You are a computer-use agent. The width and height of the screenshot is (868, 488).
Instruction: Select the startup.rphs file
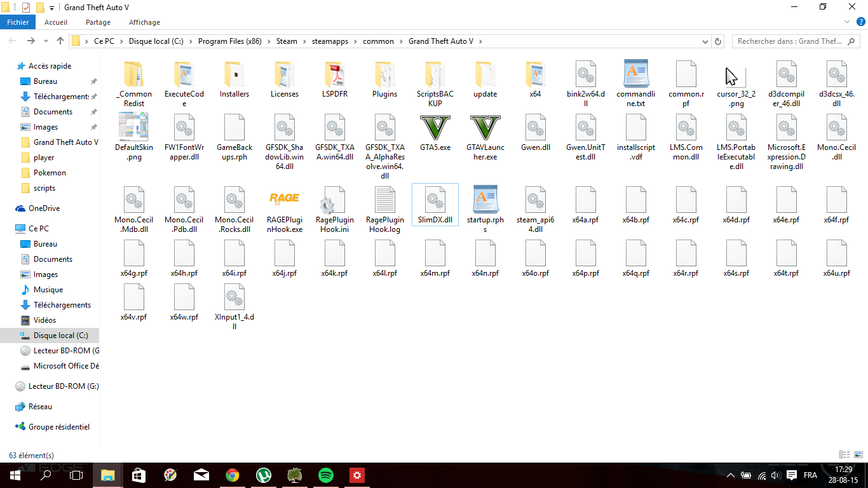coord(485,200)
